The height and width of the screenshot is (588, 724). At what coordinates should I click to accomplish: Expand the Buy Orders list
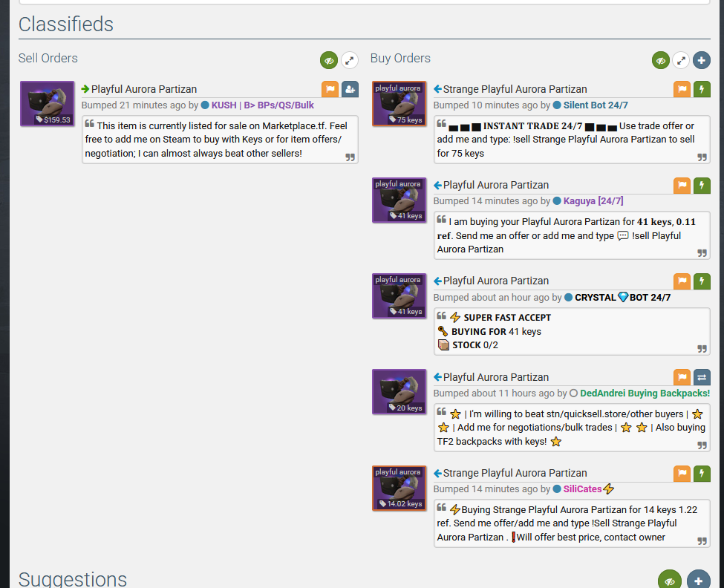coord(681,60)
